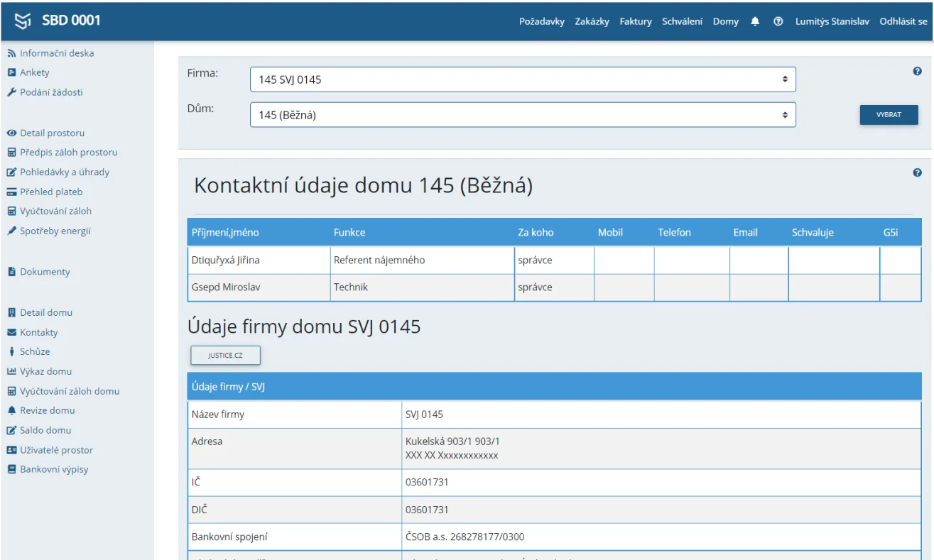The image size is (934, 560).
Task: Click Odhlásit se to log out
Action: pos(903,22)
